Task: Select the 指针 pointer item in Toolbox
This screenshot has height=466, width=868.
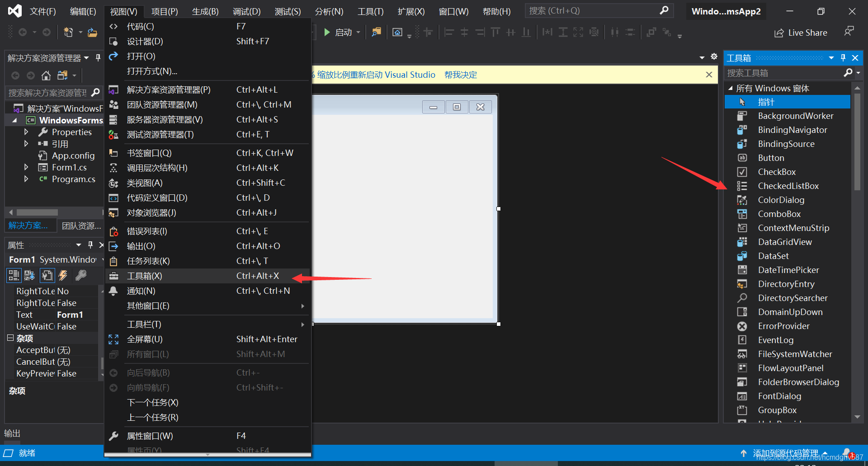Action: 788,102
